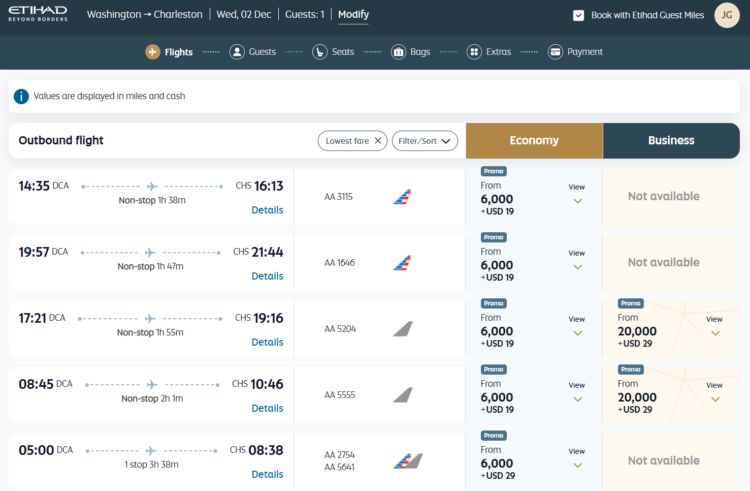Screen dimensions: 750x491
Task: Open Details for the 17:21 DCA flight
Action: 267,342
